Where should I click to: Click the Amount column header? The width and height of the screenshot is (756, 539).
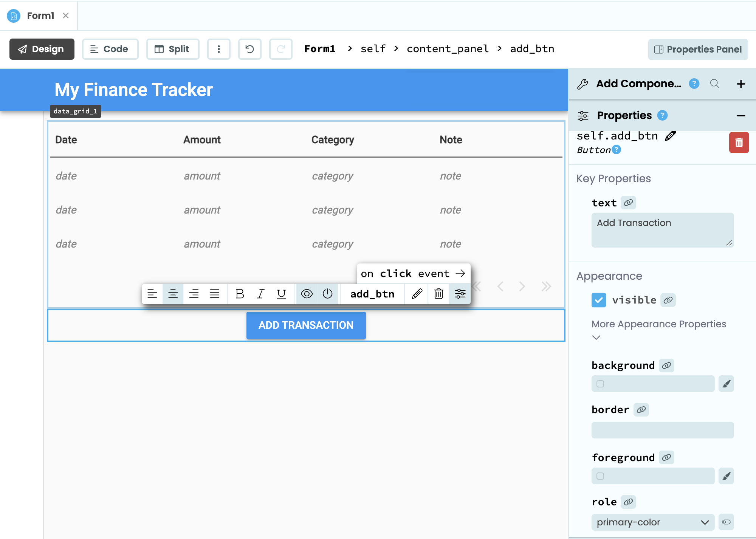(202, 140)
